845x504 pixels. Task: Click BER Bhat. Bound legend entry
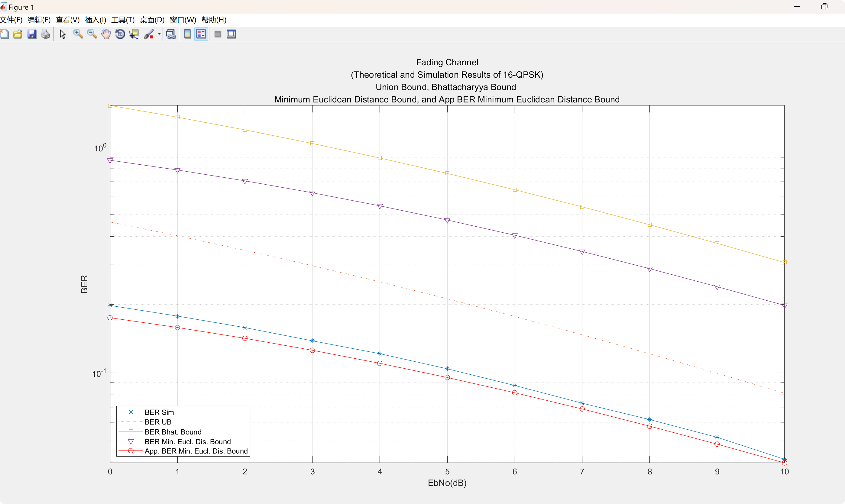click(x=173, y=432)
